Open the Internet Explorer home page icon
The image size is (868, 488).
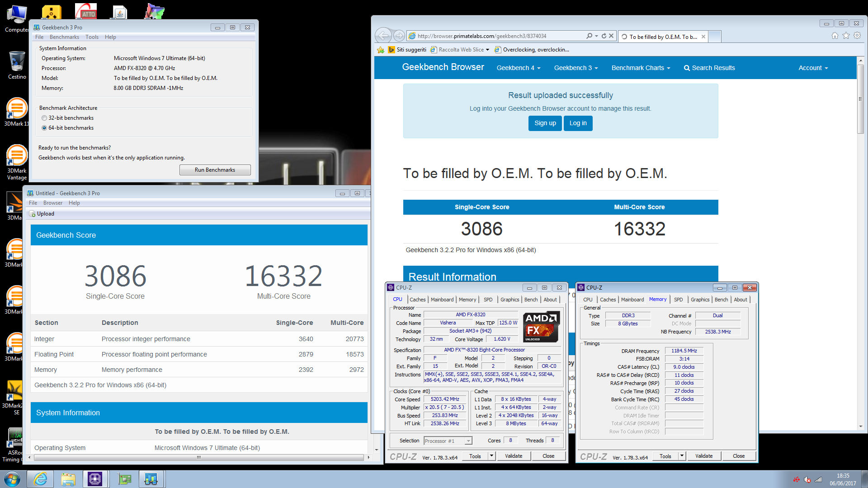[835, 36]
